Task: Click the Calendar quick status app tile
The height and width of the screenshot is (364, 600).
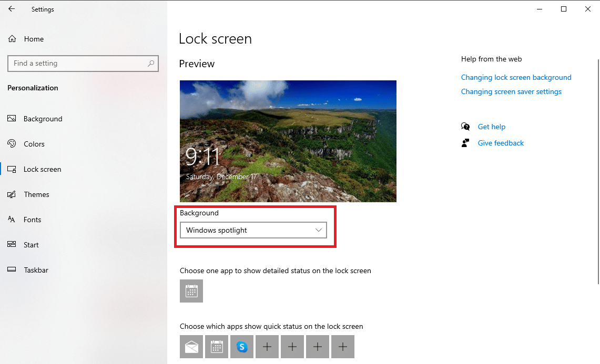Action: point(217,347)
